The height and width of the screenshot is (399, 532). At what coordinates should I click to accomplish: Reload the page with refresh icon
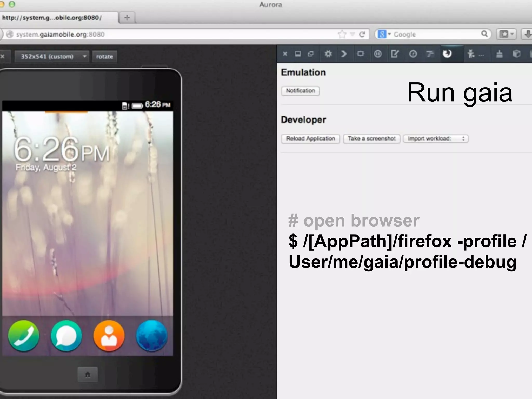(362, 34)
